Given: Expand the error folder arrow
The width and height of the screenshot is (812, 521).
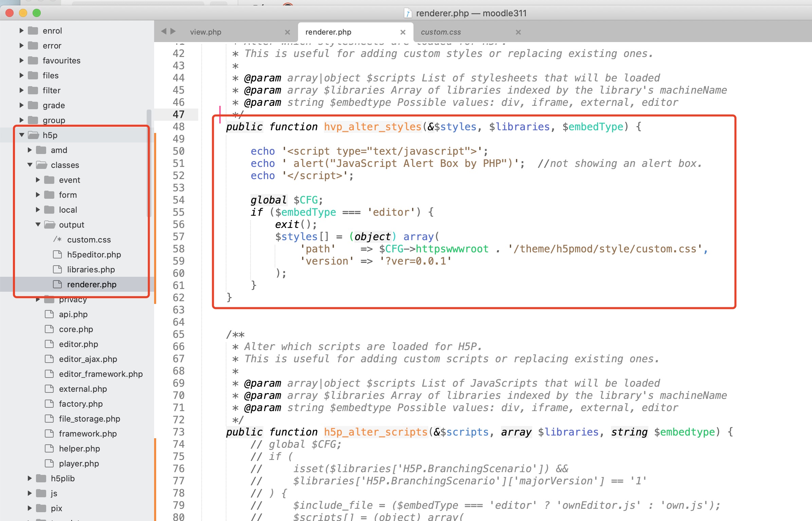Looking at the screenshot, I should tap(21, 46).
